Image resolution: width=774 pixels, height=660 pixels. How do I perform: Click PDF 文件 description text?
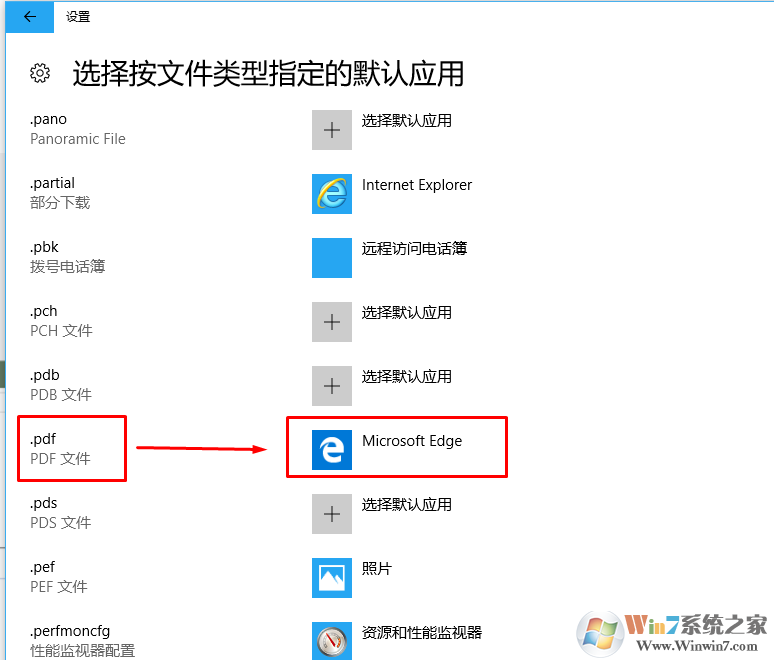[61, 459]
